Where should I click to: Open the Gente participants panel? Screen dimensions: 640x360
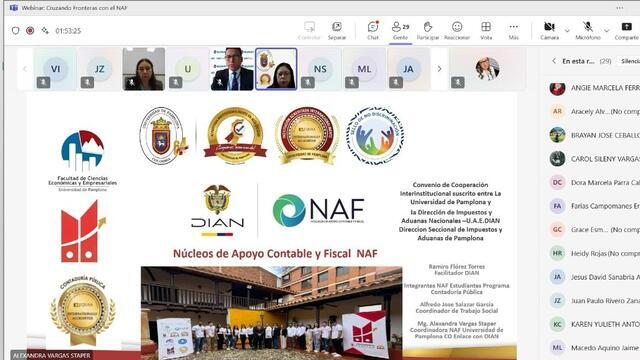pos(400,31)
